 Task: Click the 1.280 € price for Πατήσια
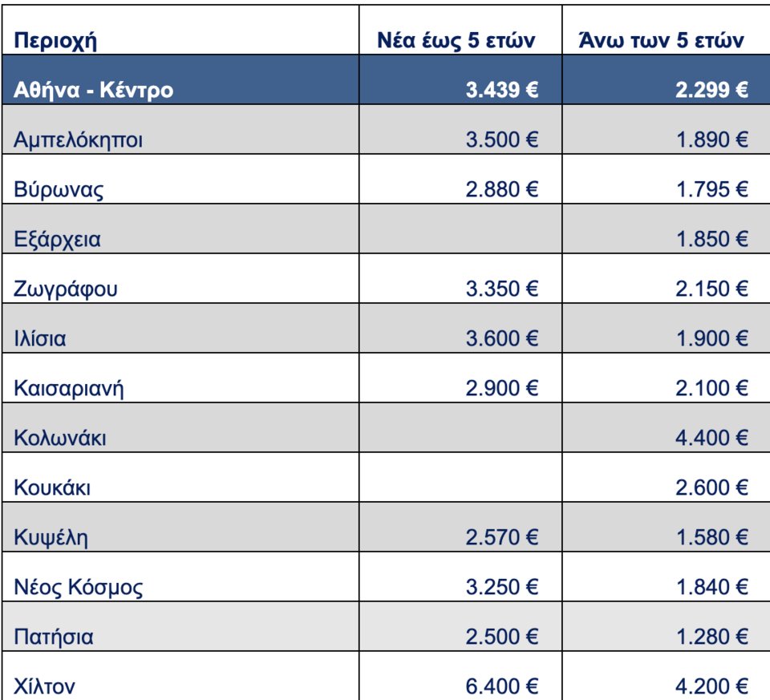coord(711,637)
